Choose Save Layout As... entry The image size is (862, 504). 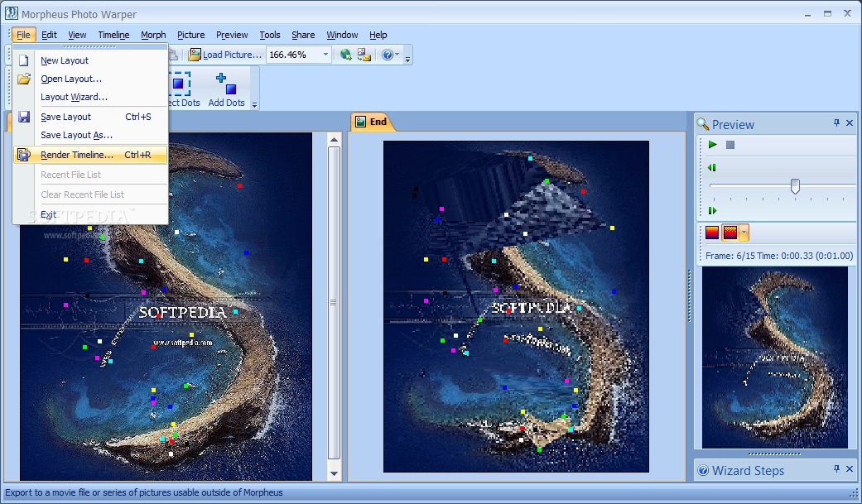point(90,135)
